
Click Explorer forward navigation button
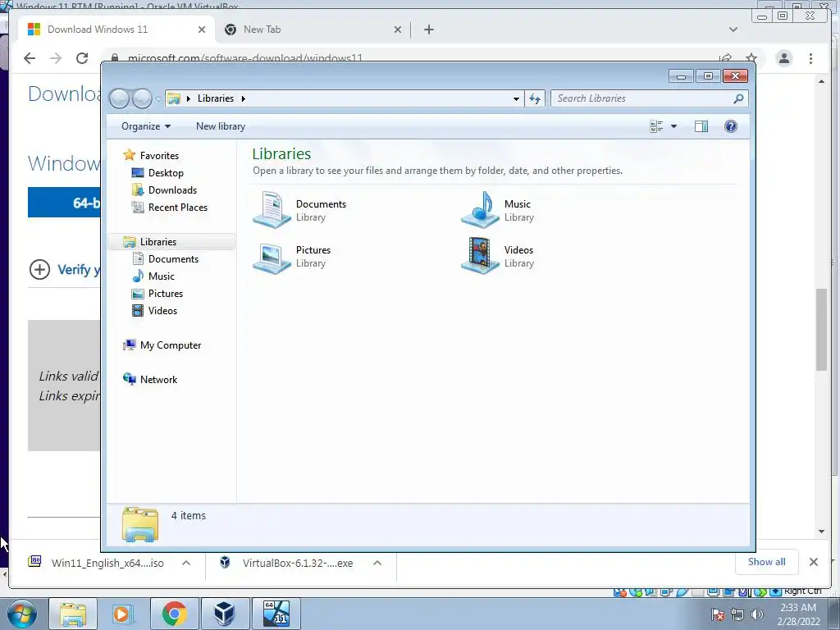point(143,98)
